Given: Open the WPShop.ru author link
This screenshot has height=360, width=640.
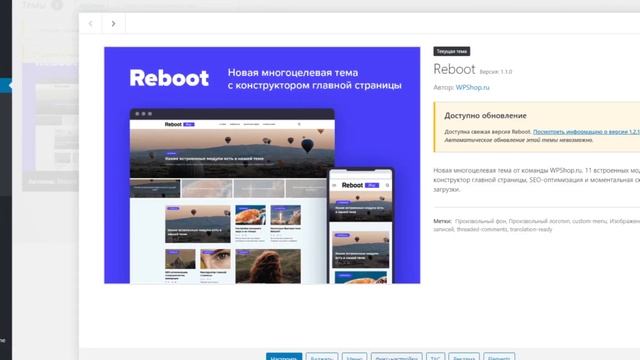Looking at the screenshot, I should point(472,87).
